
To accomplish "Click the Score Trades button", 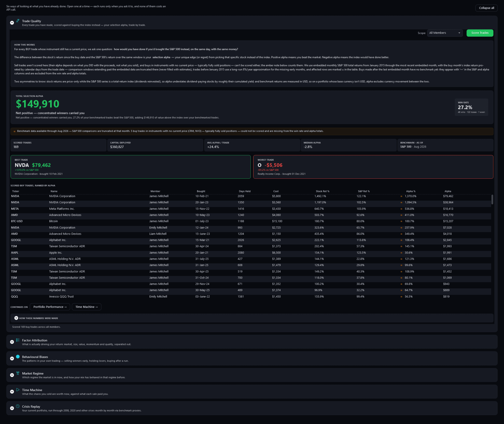I will (480, 33).
